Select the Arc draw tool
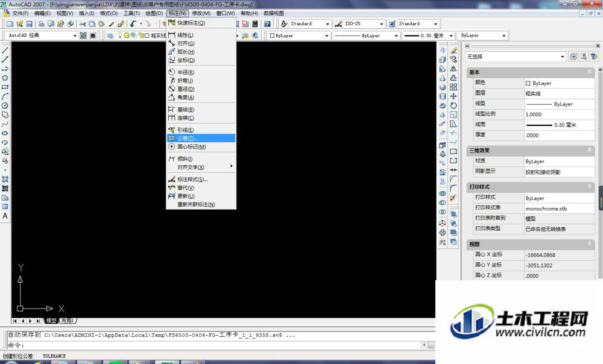The image size is (603, 364). pos(5,96)
